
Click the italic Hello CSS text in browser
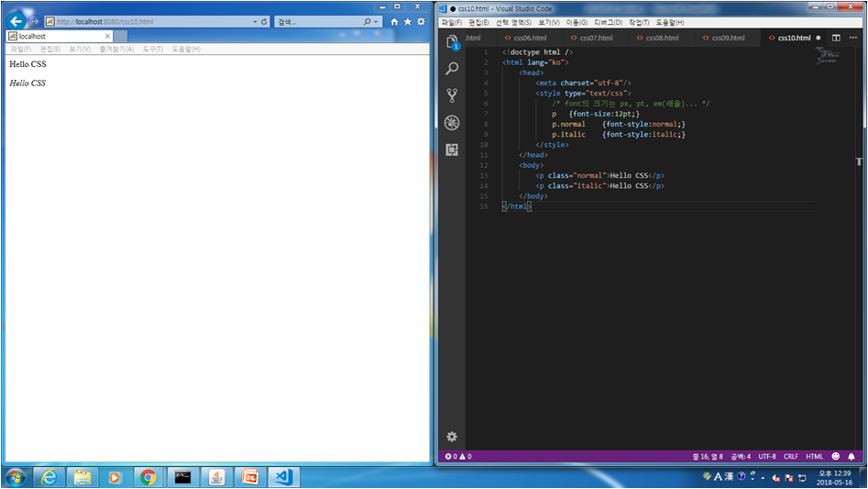[x=27, y=83]
